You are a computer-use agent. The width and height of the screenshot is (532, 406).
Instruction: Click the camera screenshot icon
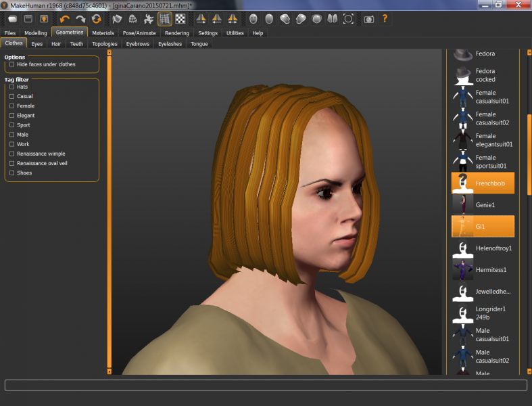coord(368,19)
